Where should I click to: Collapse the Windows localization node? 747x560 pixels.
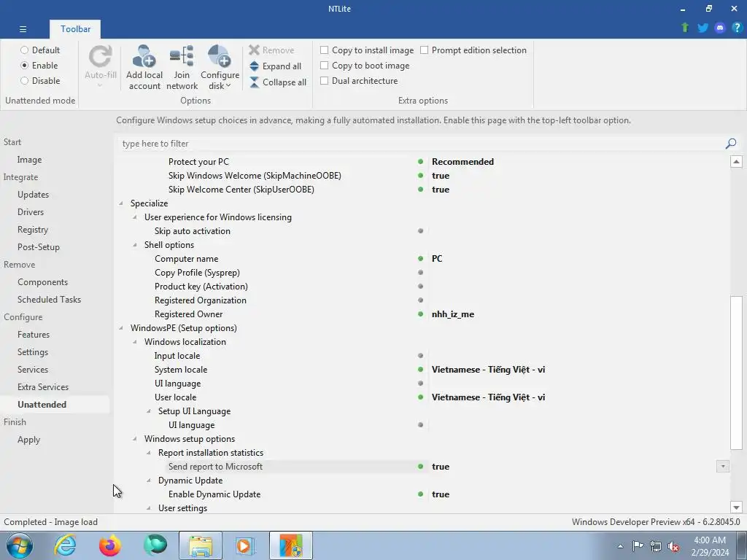[x=135, y=342]
